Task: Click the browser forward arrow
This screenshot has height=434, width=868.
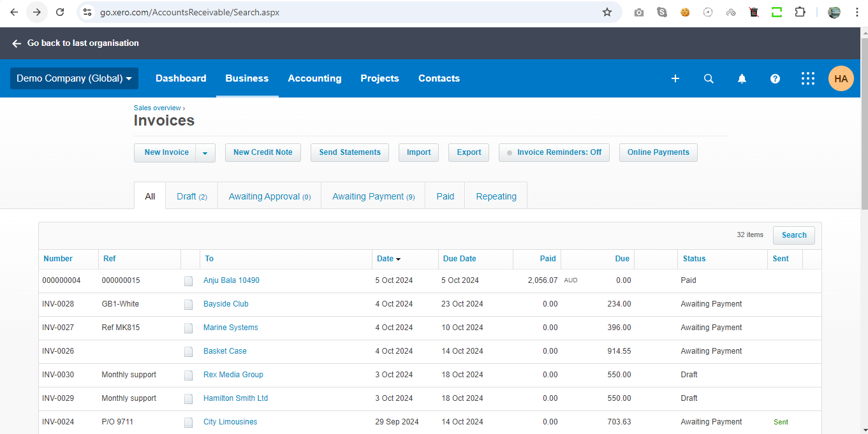Action: [x=37, y=12]
